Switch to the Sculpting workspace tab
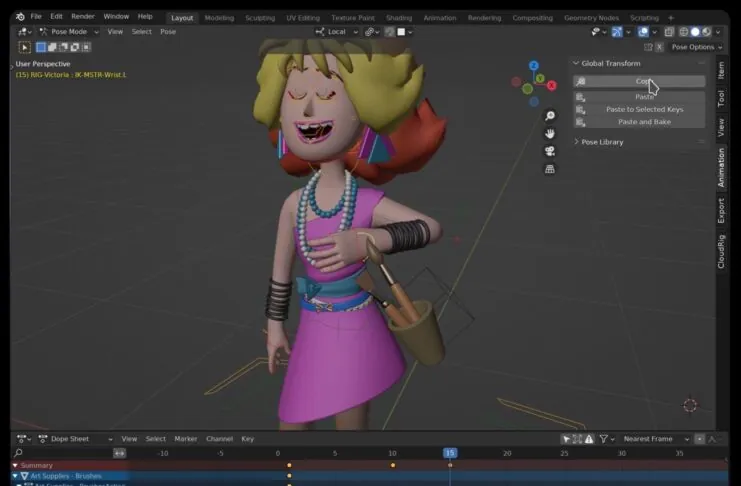 click(x=262, y=17)
